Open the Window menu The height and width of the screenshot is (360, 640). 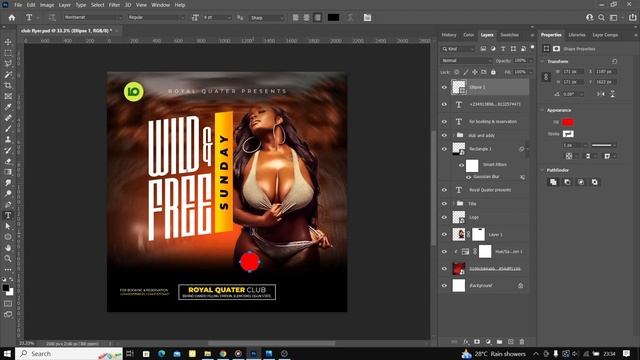pos(160,5)
